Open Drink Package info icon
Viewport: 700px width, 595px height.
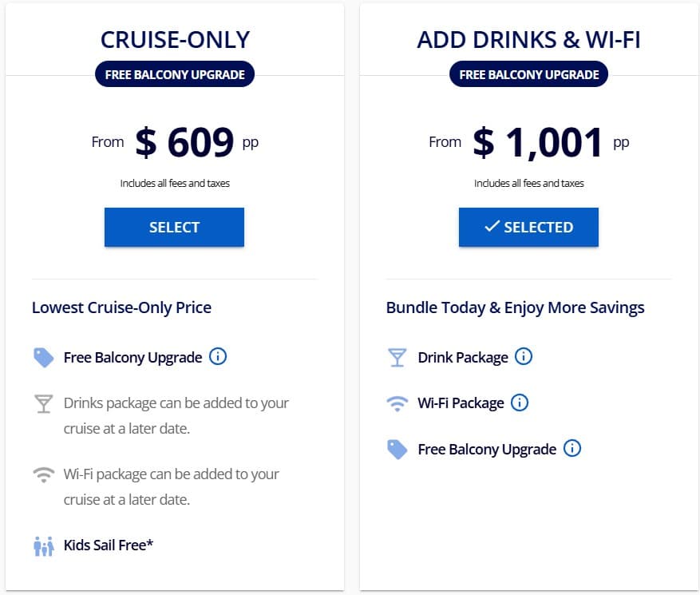click(x=524, y=356)
